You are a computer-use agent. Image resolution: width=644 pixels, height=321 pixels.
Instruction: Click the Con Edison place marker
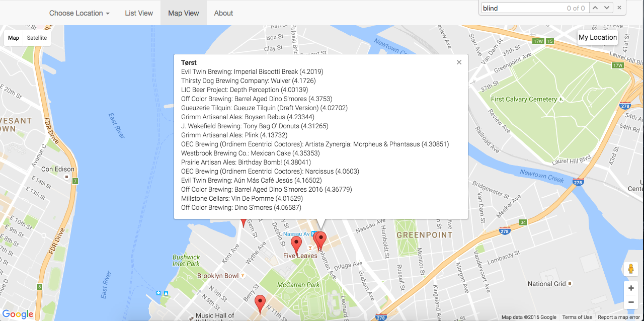[66, 177]
